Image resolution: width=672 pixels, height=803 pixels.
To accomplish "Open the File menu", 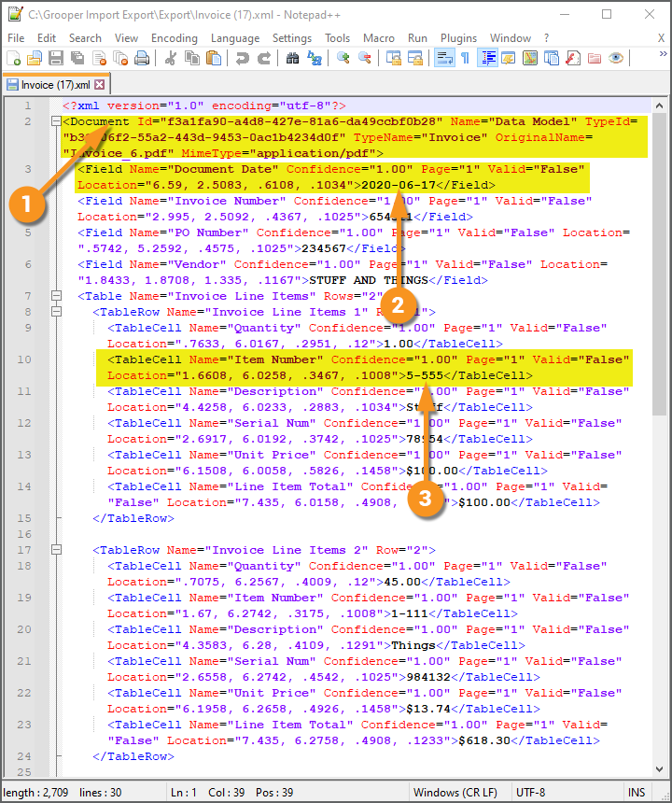I will point(16,38).
